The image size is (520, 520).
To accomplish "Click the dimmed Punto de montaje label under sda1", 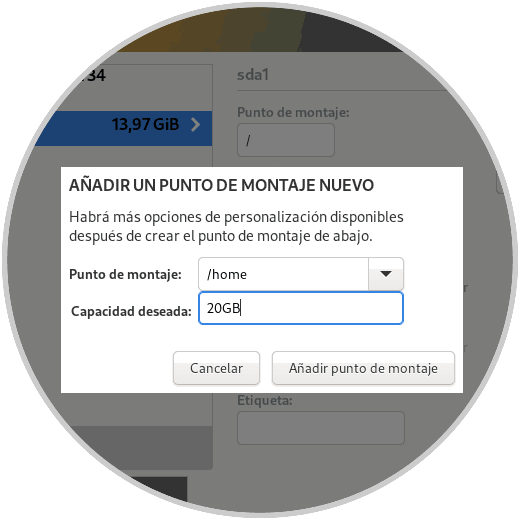I will (x=293, y=112).
